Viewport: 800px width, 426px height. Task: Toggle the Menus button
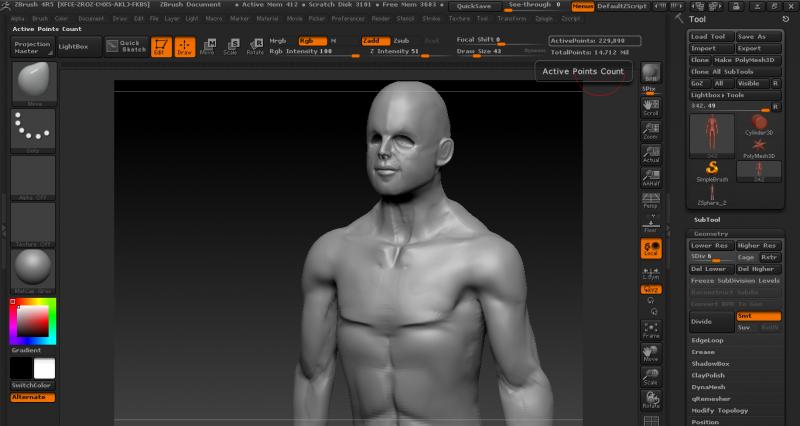582,6
